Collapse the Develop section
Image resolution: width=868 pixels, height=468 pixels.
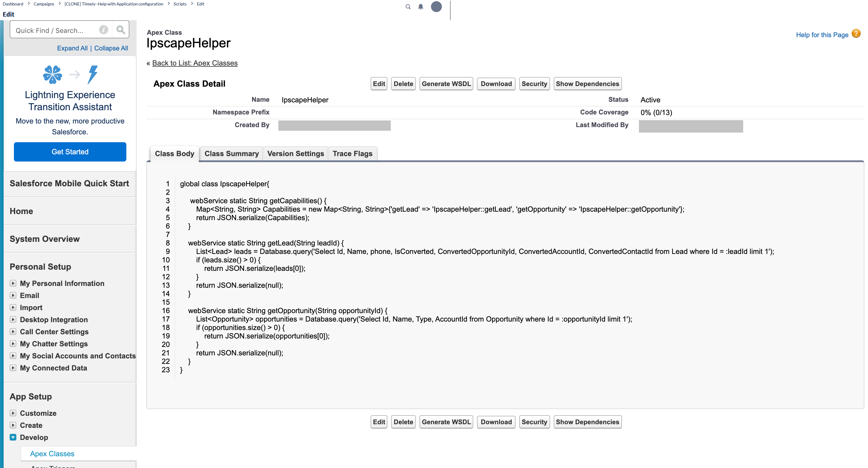(13, 437)
